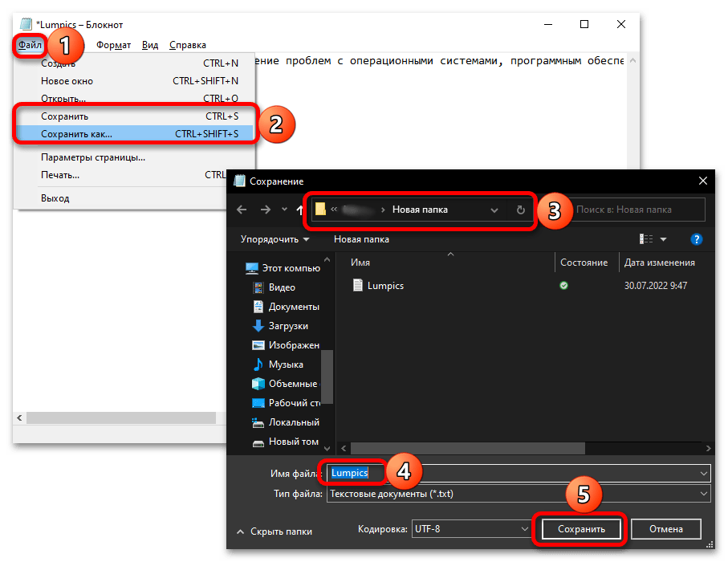Open the Формат menu in Notepad
The width and height of the screenshot is (728, 562).
point(114,45)
